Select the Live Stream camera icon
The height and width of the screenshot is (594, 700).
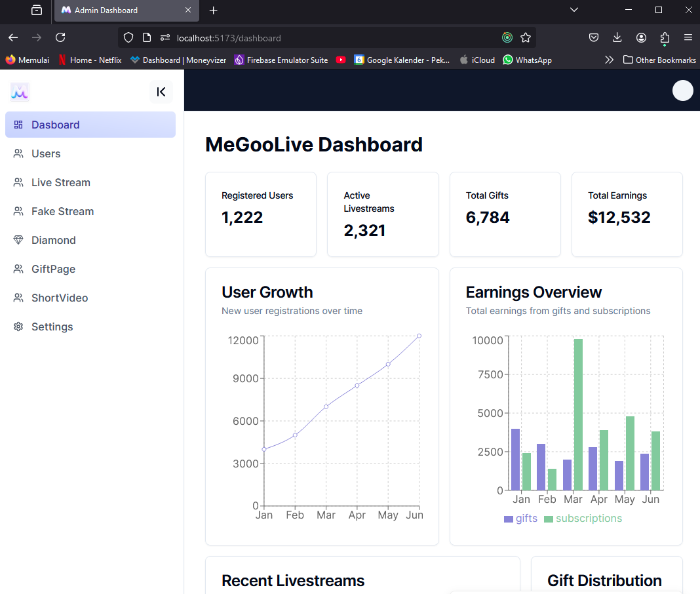[x=18, y=182]
